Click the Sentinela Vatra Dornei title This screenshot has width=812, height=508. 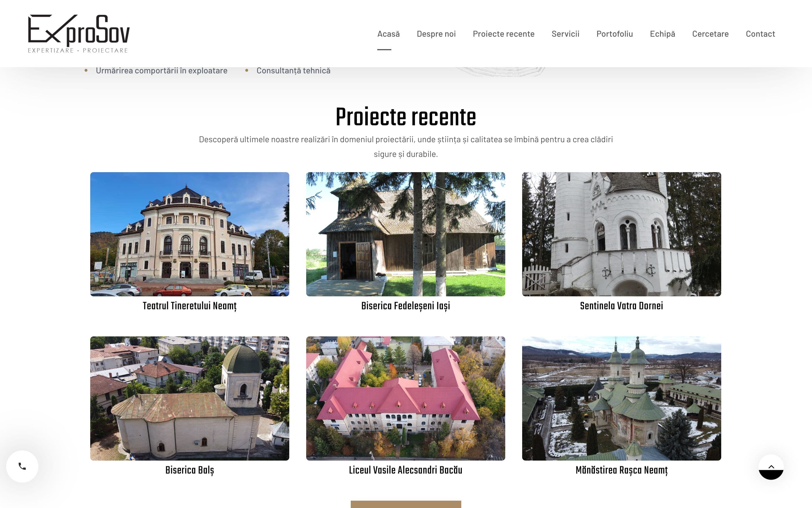click(621, 306)
